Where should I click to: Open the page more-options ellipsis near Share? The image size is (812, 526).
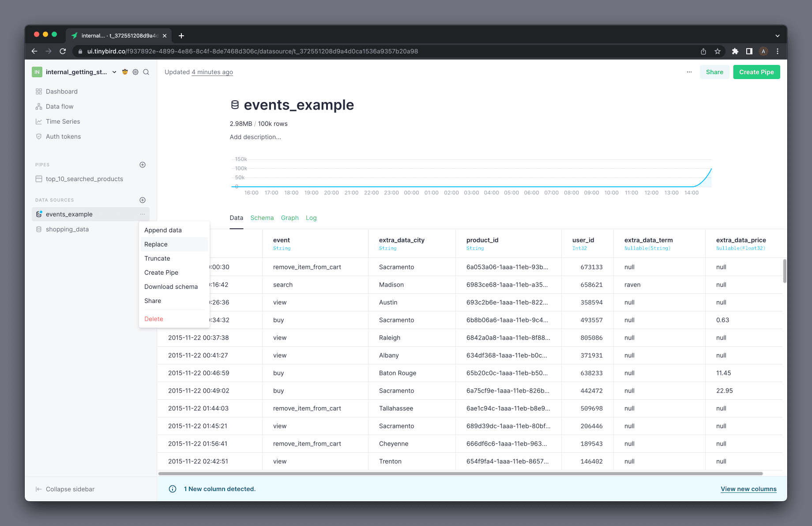click(689, 72)
